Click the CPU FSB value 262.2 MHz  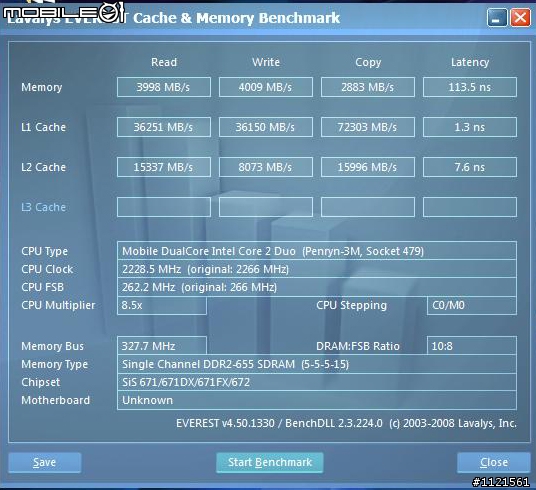pos(317,287)
